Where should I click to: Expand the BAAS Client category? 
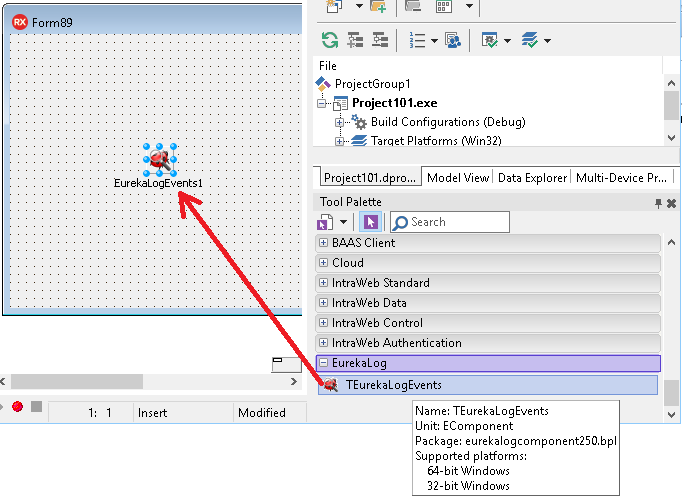(323, 242)
